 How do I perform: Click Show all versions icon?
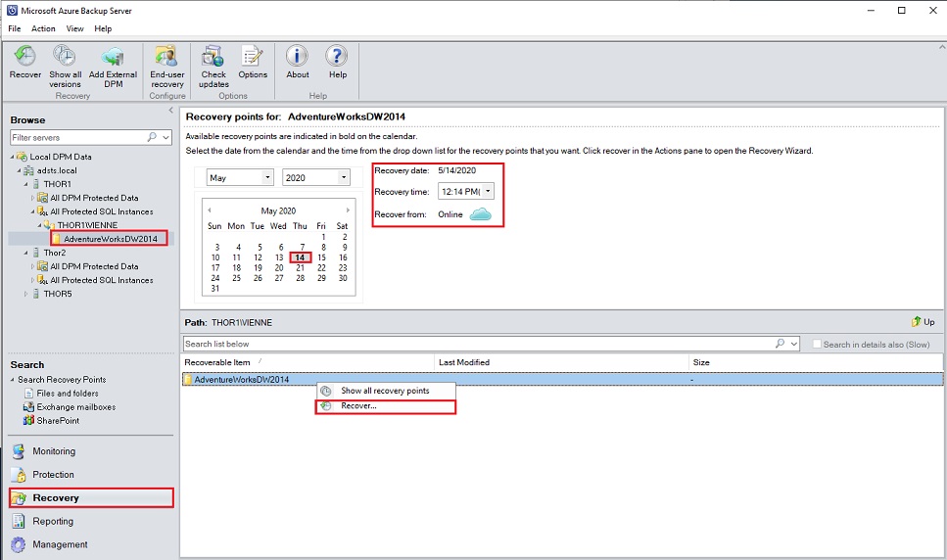[65, 56]
